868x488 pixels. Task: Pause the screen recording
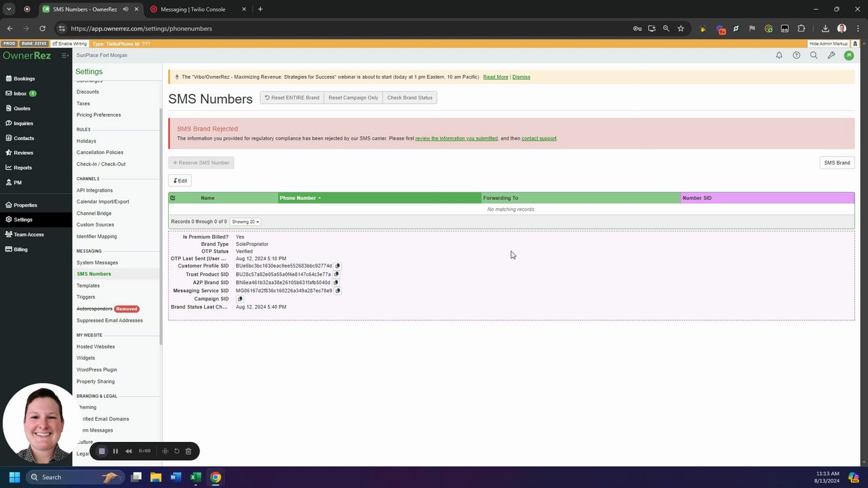(x=115, y=451)
